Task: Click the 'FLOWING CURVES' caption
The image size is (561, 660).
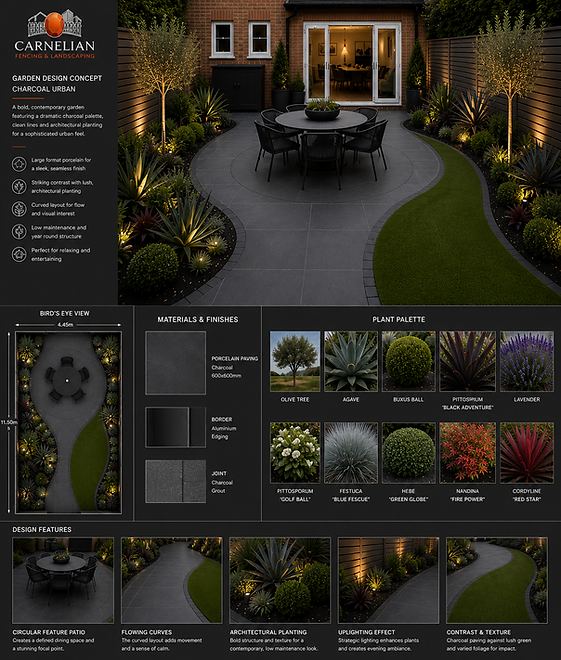Action: coord(146,632)
